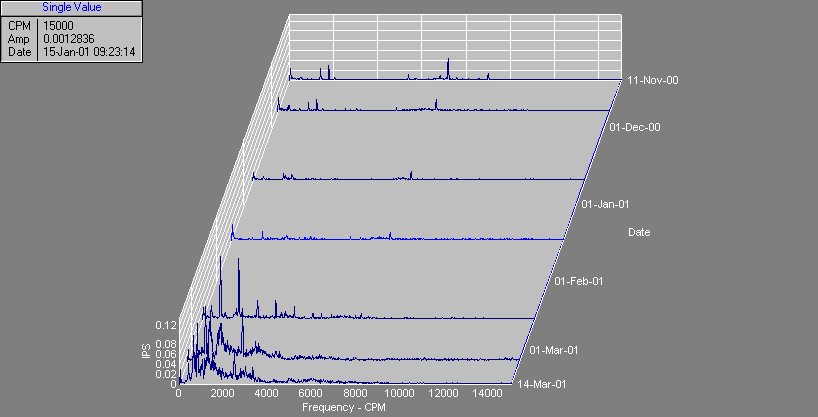Click the Frequency - CPM axis title
Screen dimensions: 818x417
[x=344, y=407]
